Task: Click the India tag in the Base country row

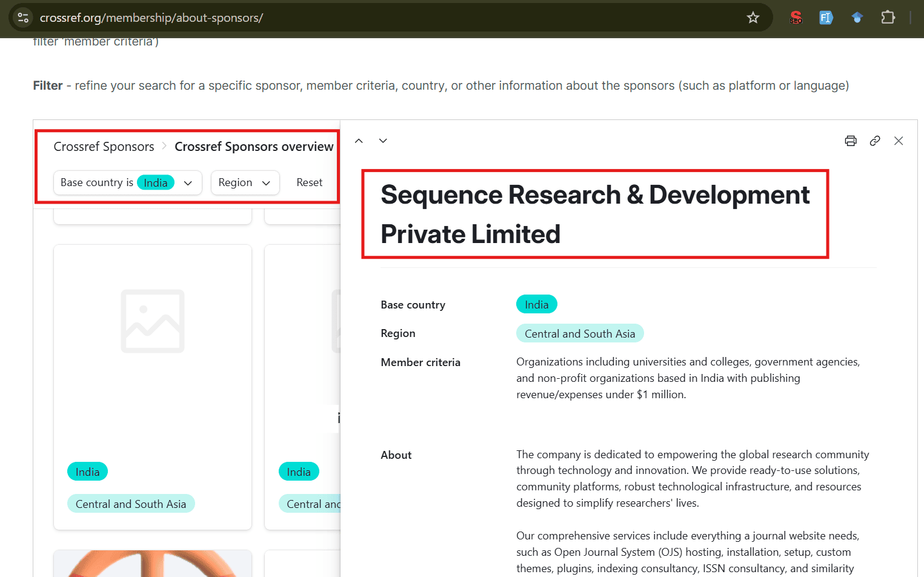Action: [536, 304]
